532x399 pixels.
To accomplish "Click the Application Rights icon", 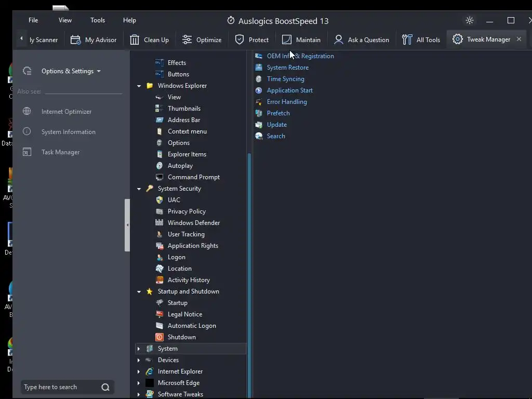I will point(159,246).
